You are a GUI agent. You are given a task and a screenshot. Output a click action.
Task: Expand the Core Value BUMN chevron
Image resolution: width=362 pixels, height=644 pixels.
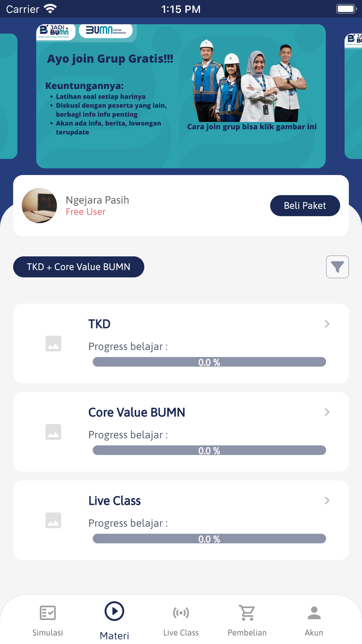click(327, 412)
